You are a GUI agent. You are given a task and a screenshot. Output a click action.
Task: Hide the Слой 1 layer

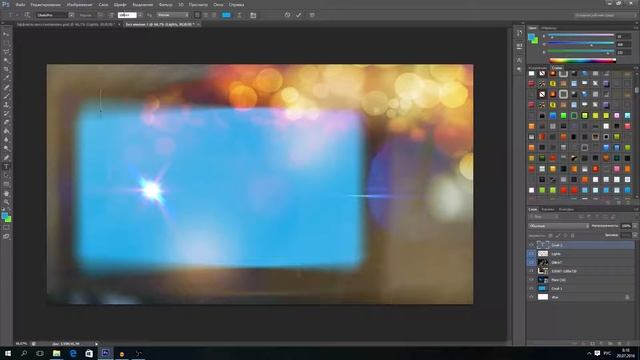[x=531, y=288]
